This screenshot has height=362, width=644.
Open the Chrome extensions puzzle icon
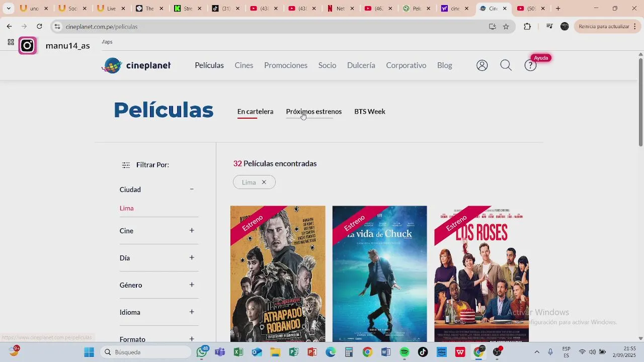(527, 27)
